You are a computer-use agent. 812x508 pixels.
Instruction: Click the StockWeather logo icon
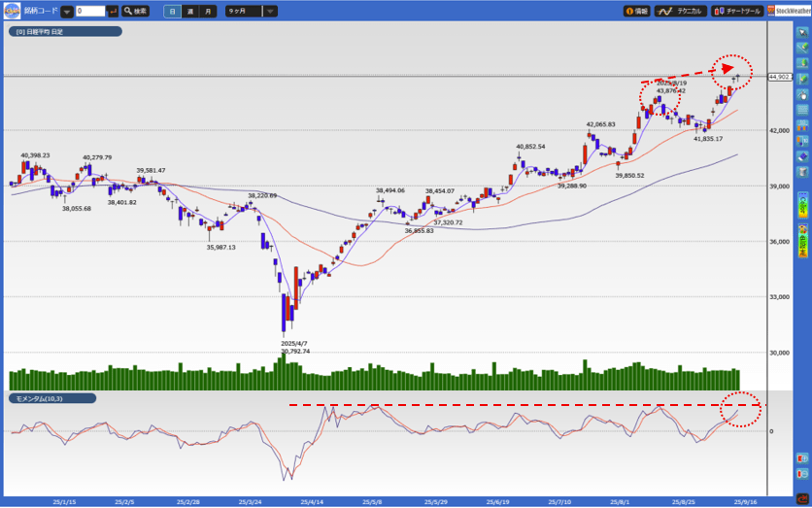click(x=789, y=12)
